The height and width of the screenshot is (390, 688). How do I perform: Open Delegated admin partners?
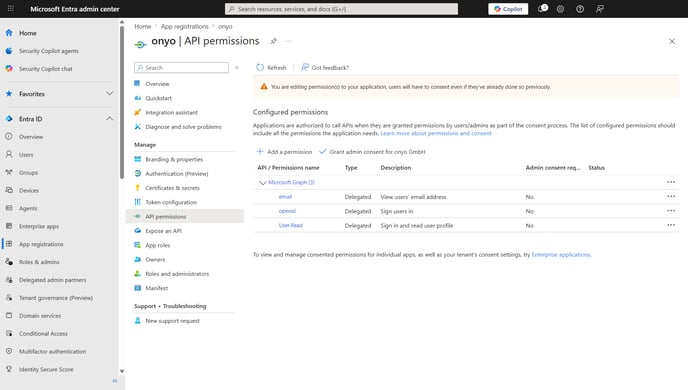pos(52,280)
